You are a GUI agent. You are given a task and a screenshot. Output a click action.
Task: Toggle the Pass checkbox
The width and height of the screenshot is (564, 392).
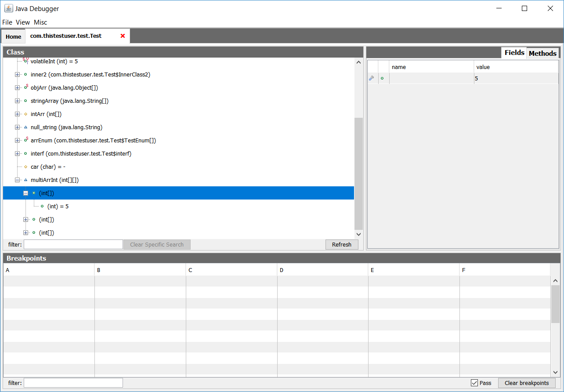coord(474,383)
